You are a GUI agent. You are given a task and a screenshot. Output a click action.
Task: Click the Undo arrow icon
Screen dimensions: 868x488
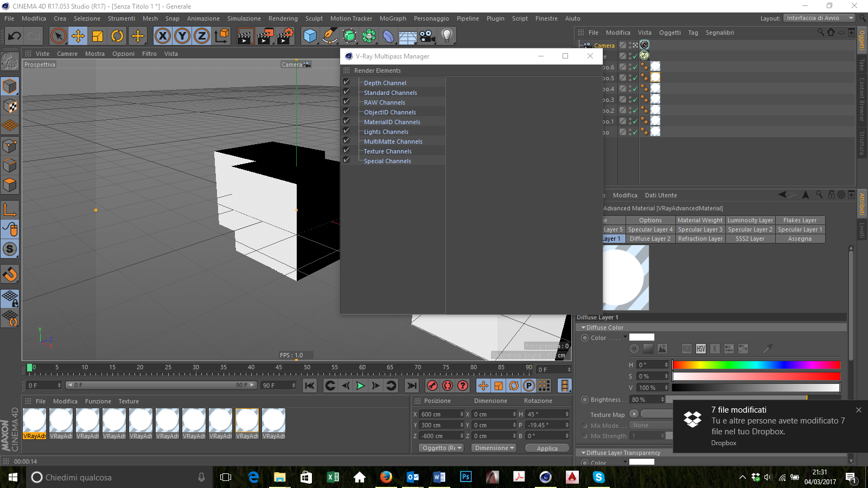(x=15, y=36)
